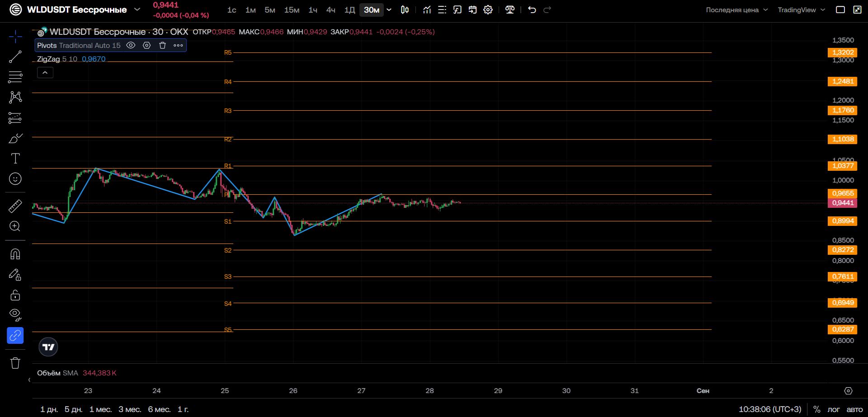
Task: Open the emoji icons tool
Action: 15,179
